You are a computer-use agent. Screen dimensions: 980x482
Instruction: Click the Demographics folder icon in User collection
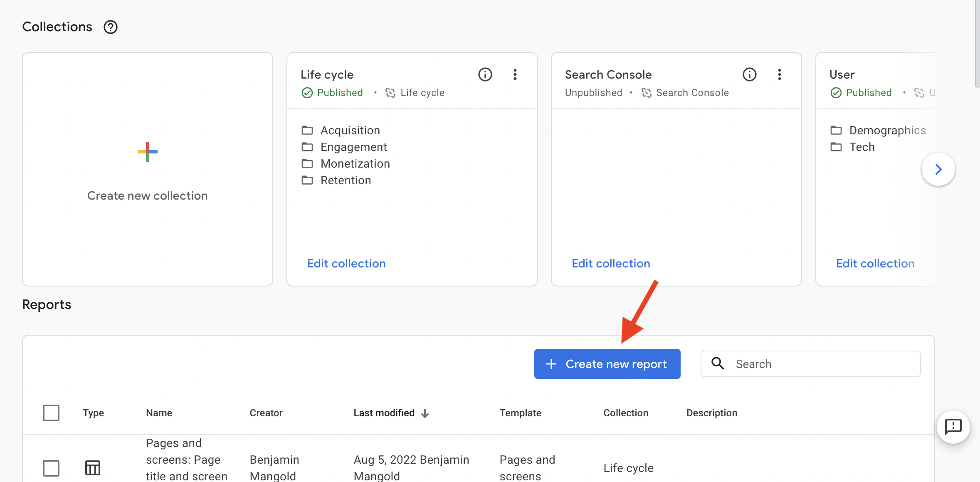pyautogui.click(x=837, y=130)
